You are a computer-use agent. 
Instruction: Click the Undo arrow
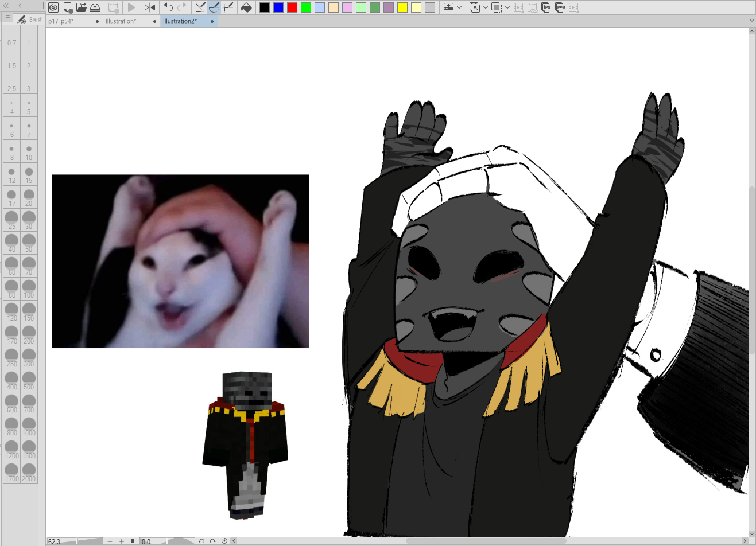[x=168, y=7]
